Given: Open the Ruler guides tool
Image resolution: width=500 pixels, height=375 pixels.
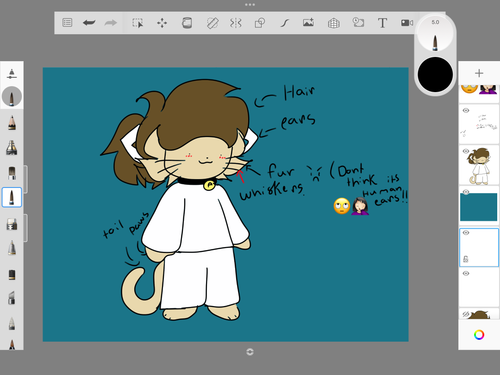Looking at the screenshot, I should [212, 23].
